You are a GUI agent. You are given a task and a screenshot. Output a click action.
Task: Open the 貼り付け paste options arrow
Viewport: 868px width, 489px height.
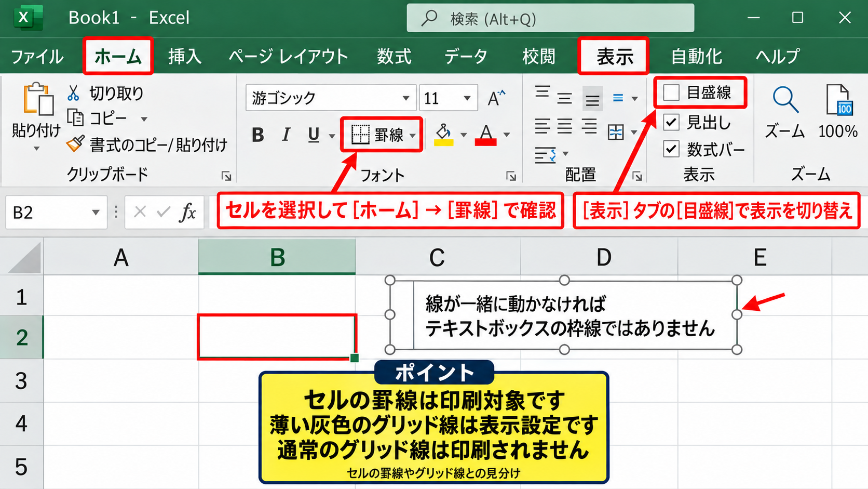coord(36,149)
